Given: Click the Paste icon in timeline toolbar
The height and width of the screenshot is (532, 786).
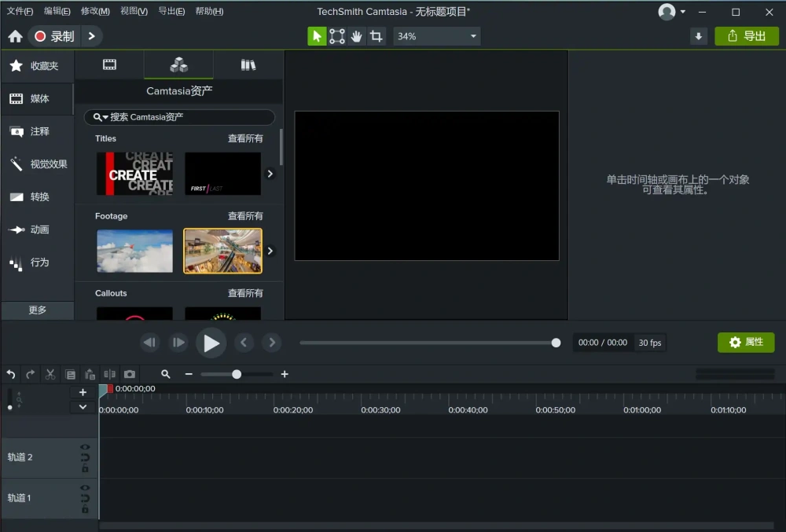Looking at the screenshot, I should click(90, 374).
